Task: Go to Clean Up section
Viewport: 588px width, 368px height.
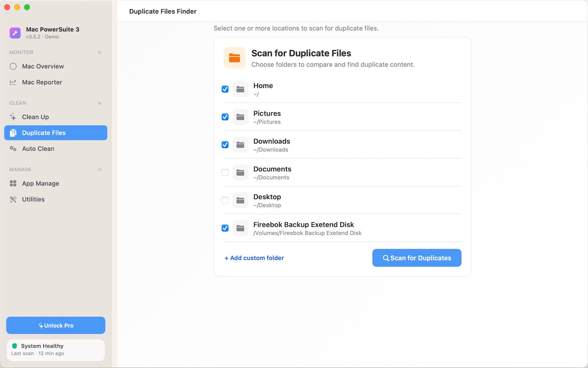Action: pyautogui.click(x=56, y=117)
